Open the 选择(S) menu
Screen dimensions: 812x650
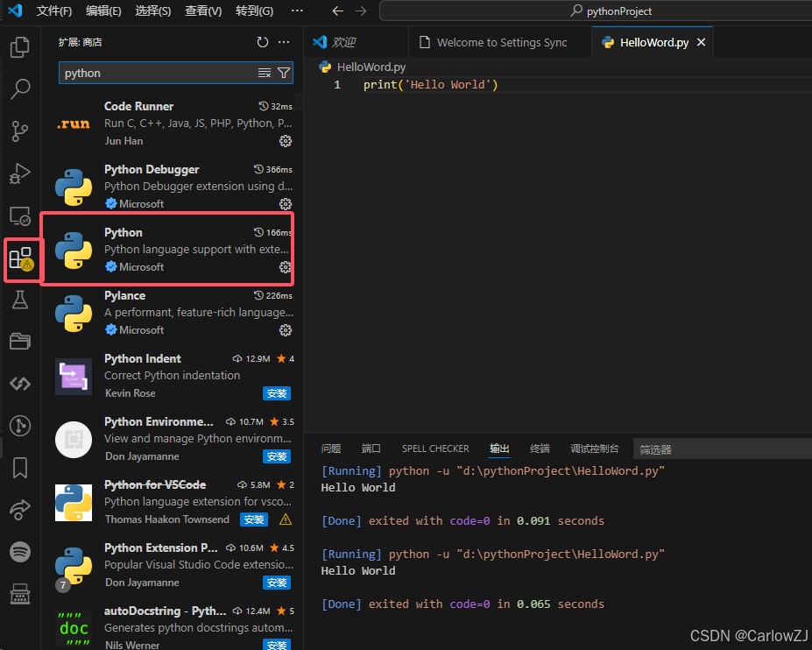pyautogui.click(x=152, y=11)
